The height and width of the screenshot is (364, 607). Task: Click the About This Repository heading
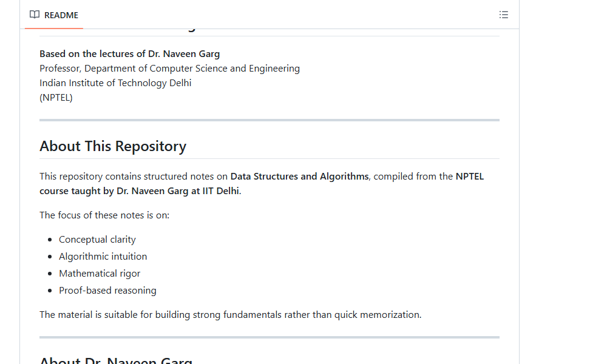click(113, 146)
